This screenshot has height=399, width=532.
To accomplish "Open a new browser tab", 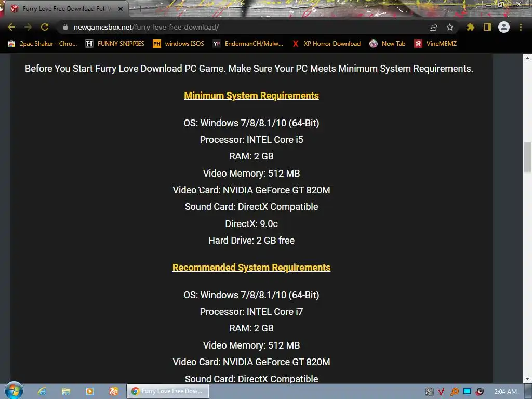I will coord(139,9).
